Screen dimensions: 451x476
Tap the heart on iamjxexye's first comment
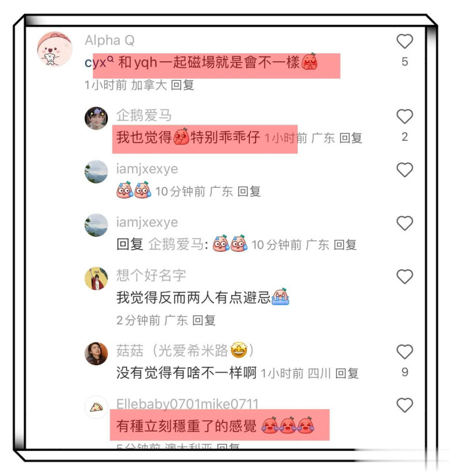[x=405, y=170]
